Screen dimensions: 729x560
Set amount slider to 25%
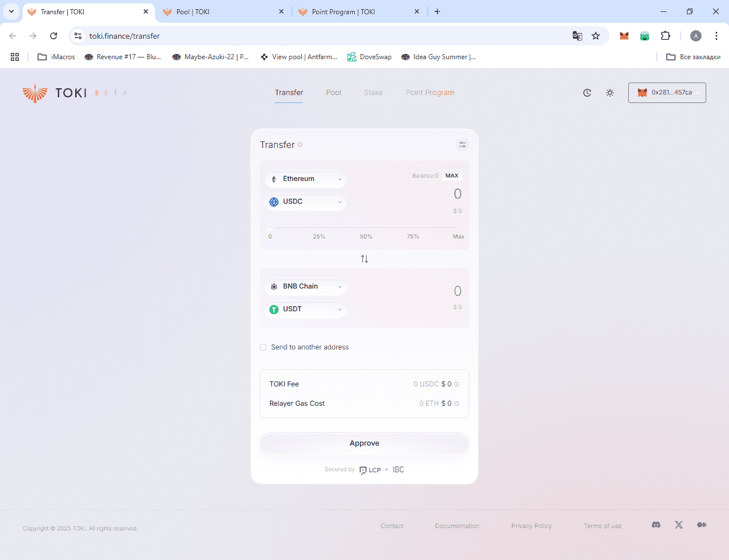(x=319, y=237)
